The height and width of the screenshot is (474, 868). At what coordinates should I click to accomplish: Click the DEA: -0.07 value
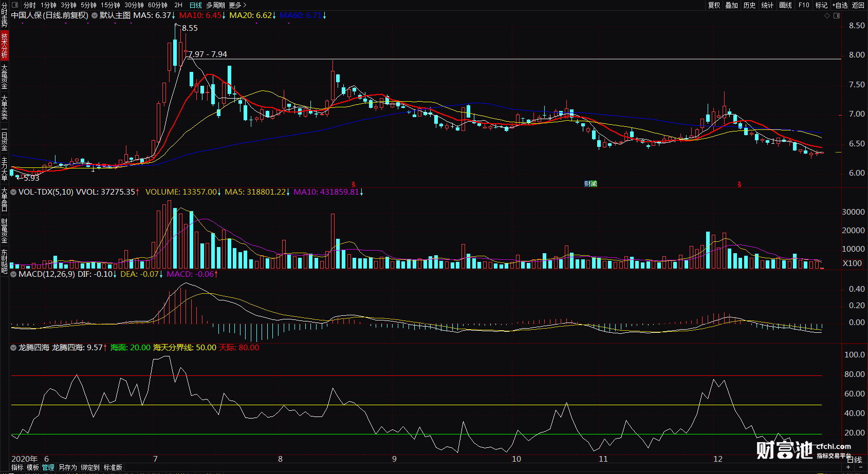coord(141,274)
